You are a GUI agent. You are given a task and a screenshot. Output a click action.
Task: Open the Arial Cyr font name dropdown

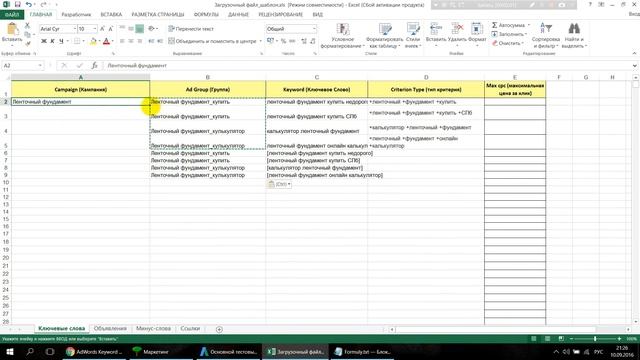point(74,29)
